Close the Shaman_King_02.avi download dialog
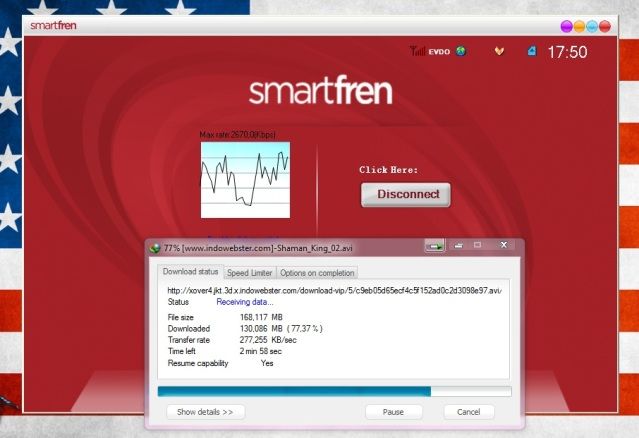The height and width of the screenshot is (438, 639). point(504,244)
